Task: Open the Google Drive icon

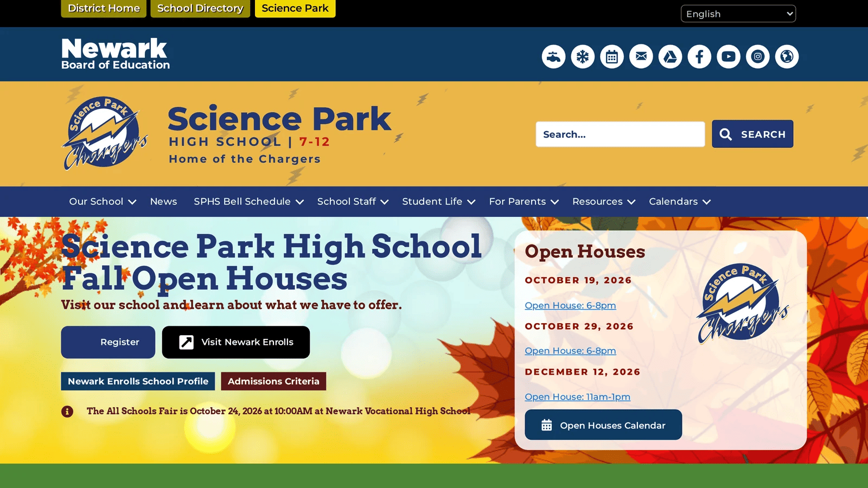Action: [x=671, y=56]
